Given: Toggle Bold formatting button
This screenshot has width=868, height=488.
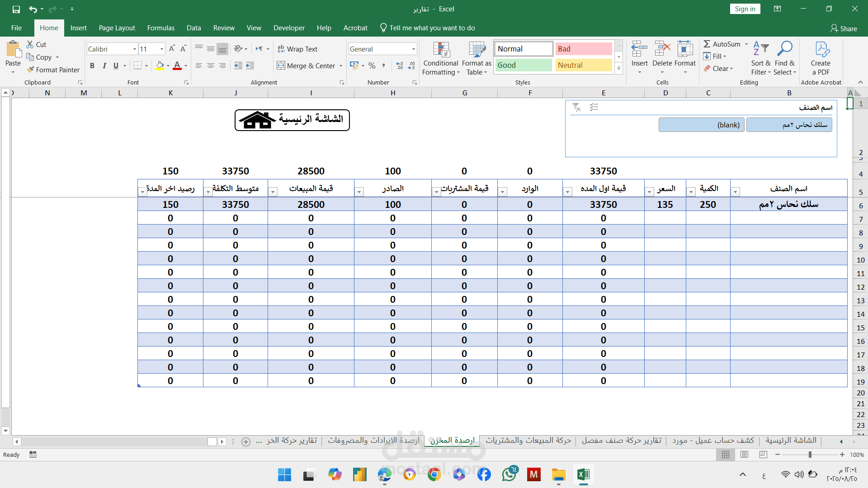Looking at the screenshot, I should tap(92, 66).
